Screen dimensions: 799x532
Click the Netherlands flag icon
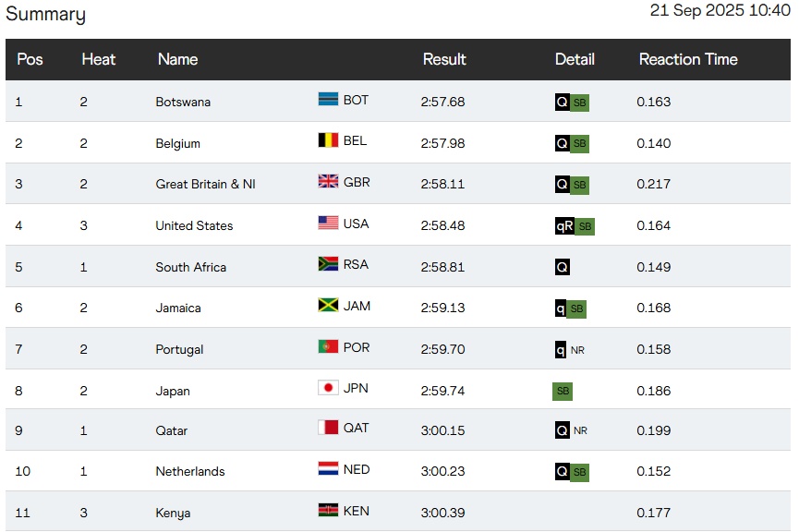coord(328,469)
